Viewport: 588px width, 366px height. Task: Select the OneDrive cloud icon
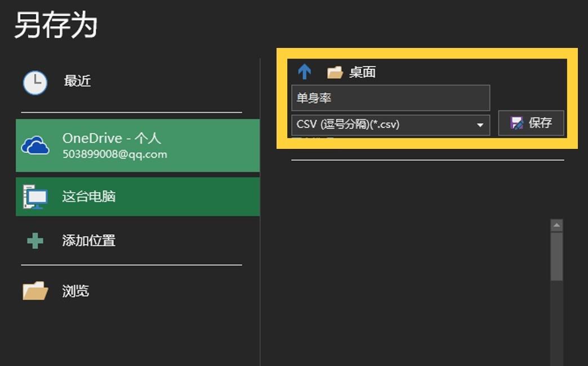pos(35,145)
